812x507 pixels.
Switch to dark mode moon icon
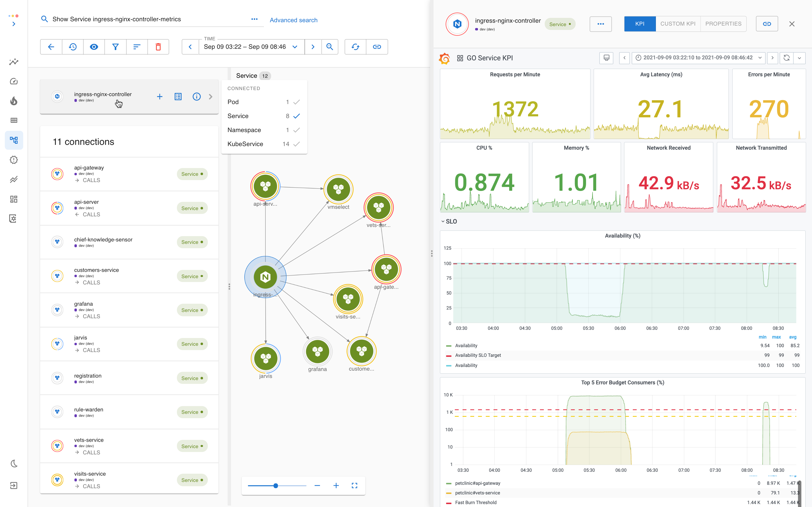14,464
